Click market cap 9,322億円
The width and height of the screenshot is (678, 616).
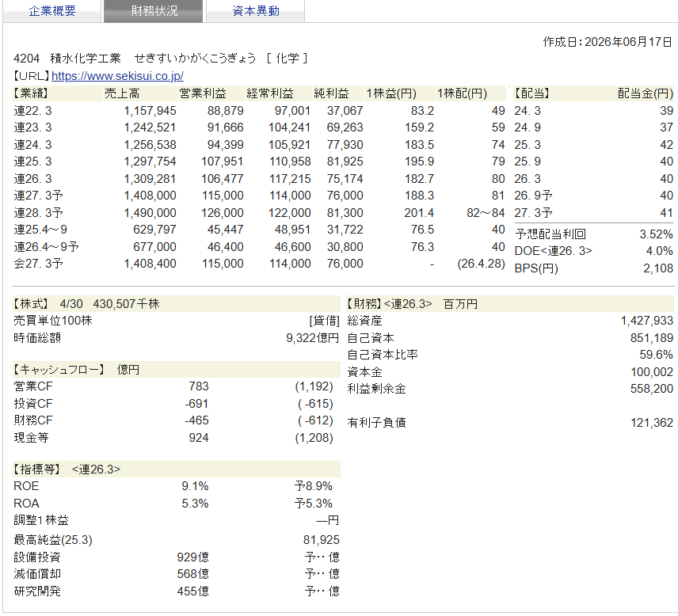tap(312, 338)
